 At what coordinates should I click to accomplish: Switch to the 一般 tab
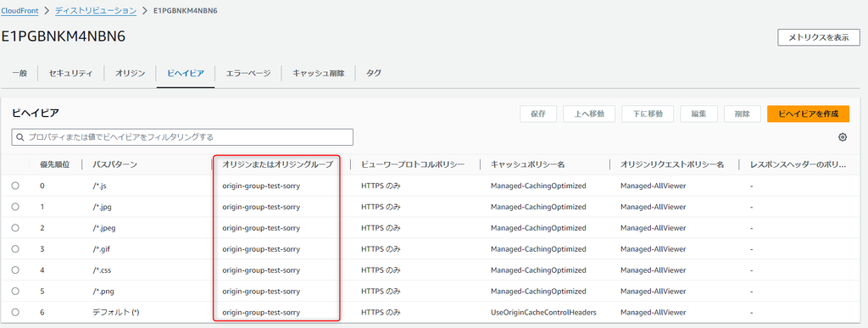coord(19,73)
